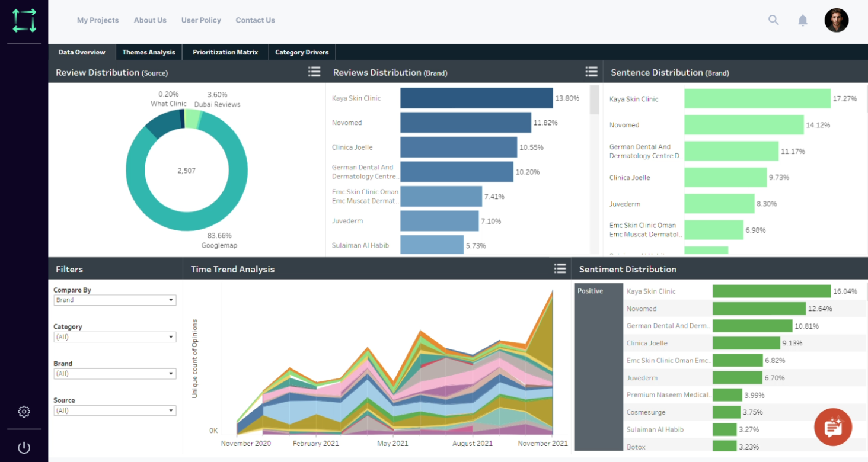868x462 pixels.
Task: Select Novomed sentence bar at 14.12%
Action: coord(744,124)
